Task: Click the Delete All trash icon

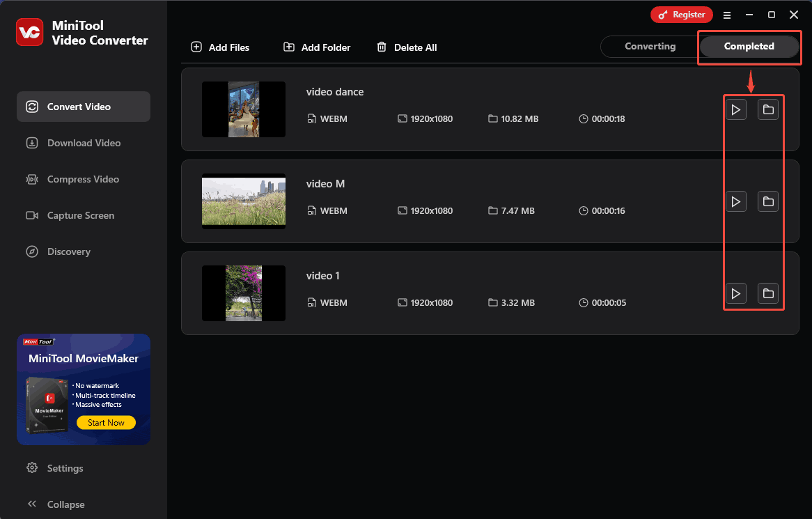Action: click(382, 47)
